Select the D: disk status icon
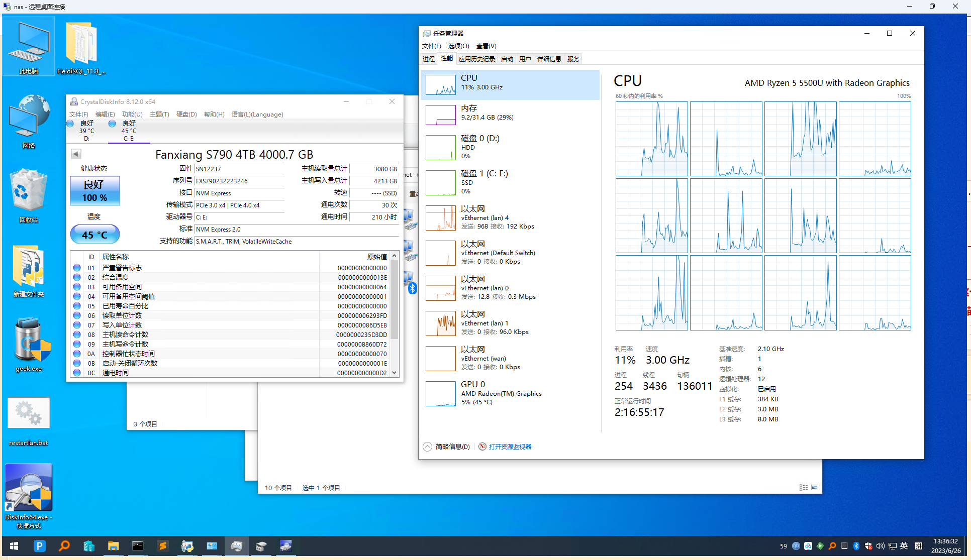 [x=71, y=124]
